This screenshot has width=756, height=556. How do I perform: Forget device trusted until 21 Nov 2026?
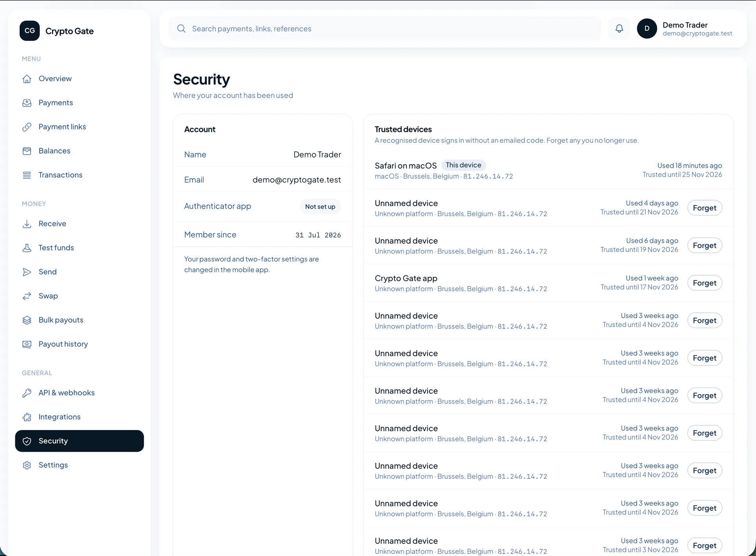click(704, 208)
